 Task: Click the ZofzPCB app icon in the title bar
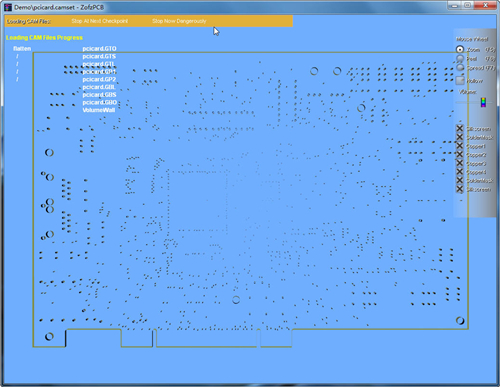click(x=8, y=7)
